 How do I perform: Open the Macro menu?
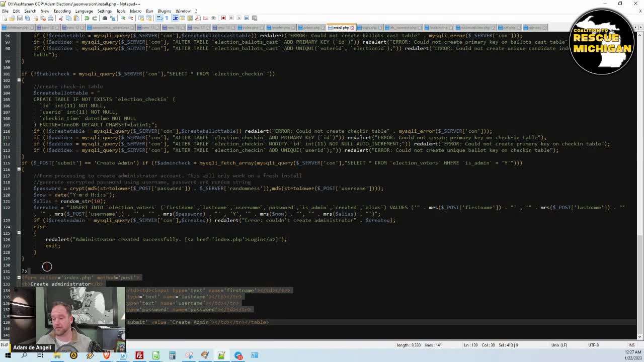coord(135,11)
